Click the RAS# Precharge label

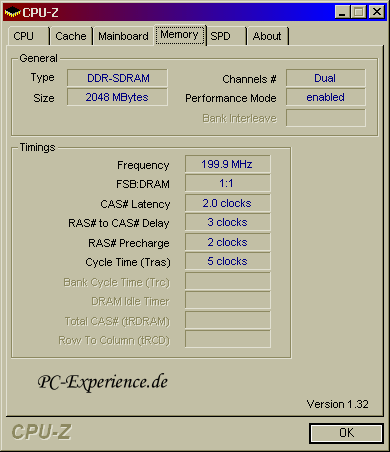click(129, 243)
